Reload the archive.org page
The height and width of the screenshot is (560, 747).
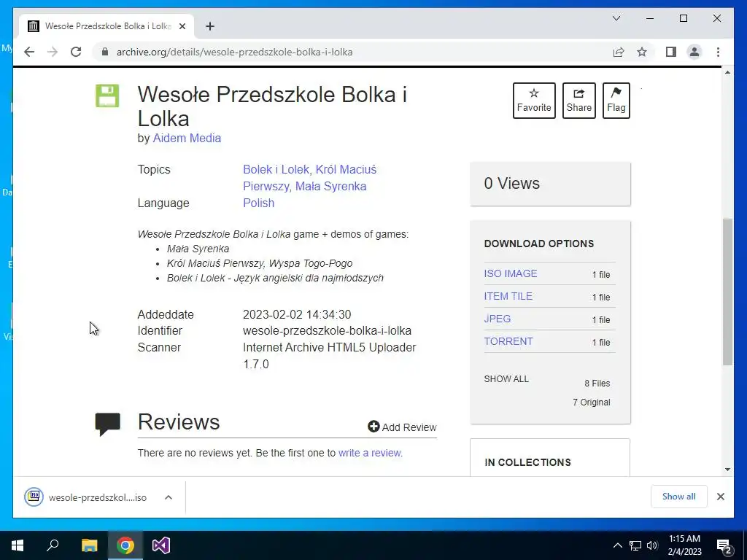pyautogui.click(x=76, y=52)
